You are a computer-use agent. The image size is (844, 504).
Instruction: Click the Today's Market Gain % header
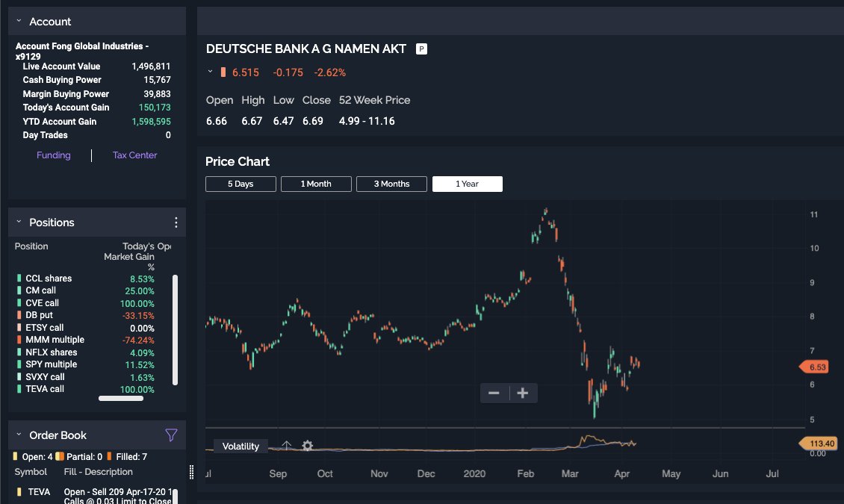click(129, 257)
